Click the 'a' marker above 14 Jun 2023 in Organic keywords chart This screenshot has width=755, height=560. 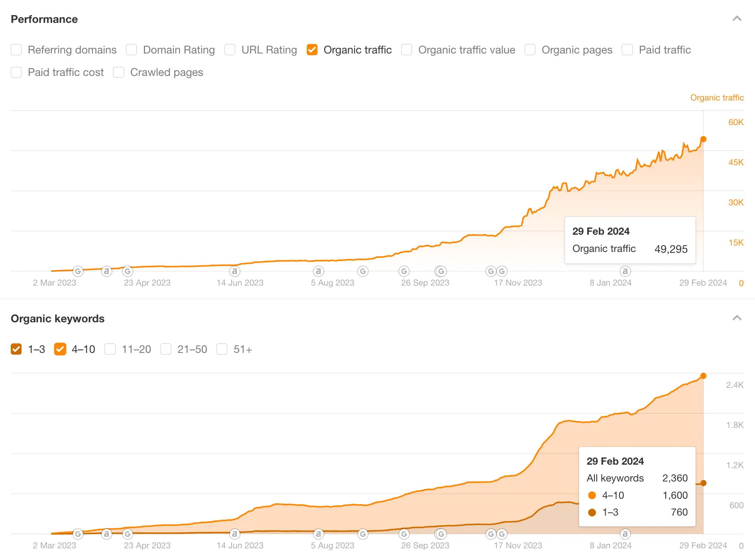[x=234, y=534]
